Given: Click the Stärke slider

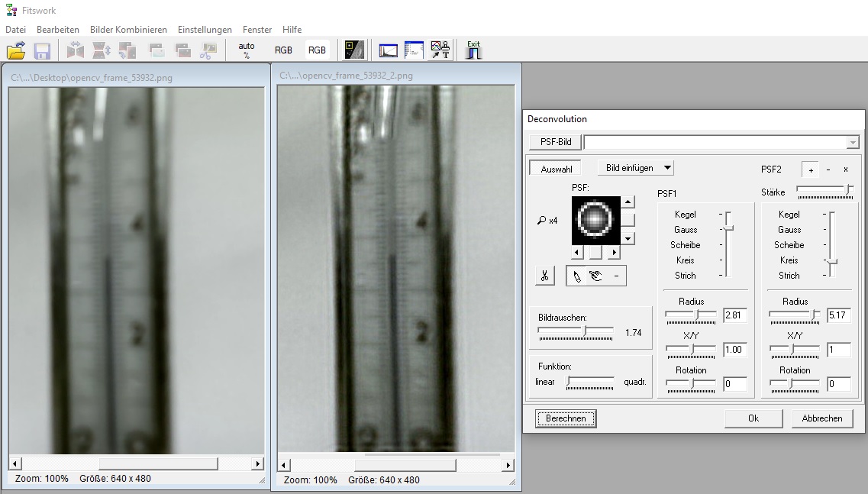Looking at the screenshot, I should click(824, 191).
